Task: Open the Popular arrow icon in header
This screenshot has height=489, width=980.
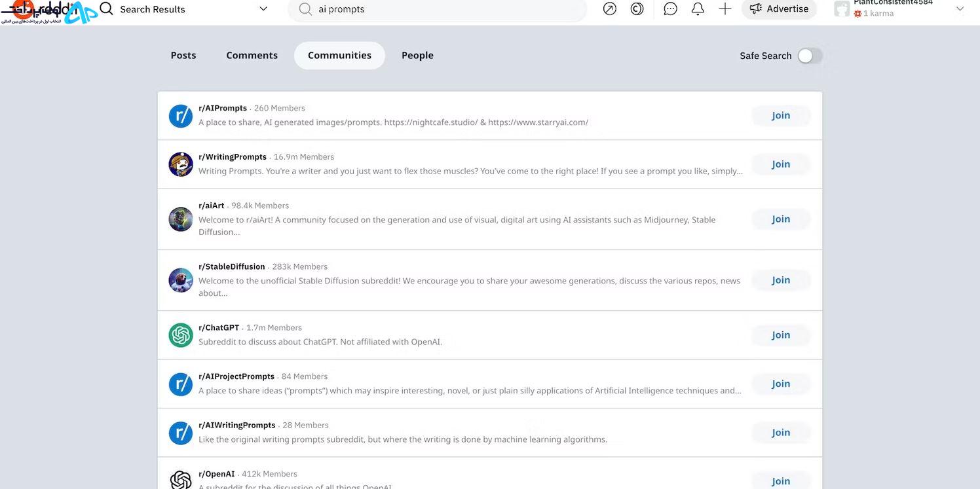Action: tap(610, 9)
